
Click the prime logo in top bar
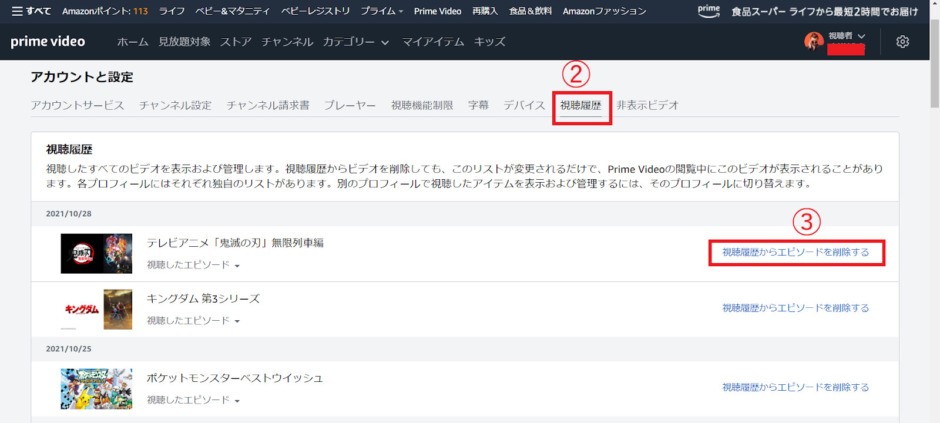709,11
